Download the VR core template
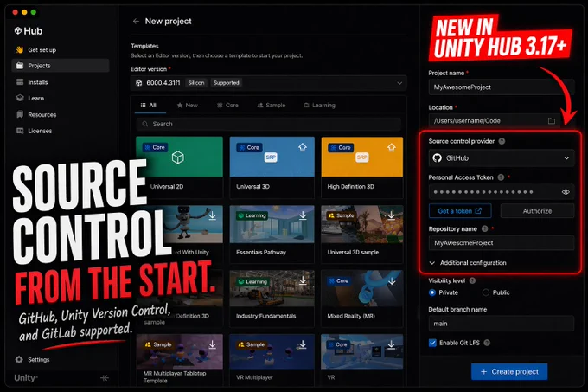 pos(392,344)
